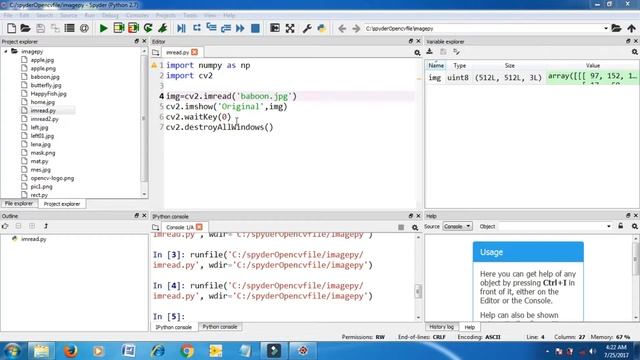Re-run last script icon

tap(148, 28)
